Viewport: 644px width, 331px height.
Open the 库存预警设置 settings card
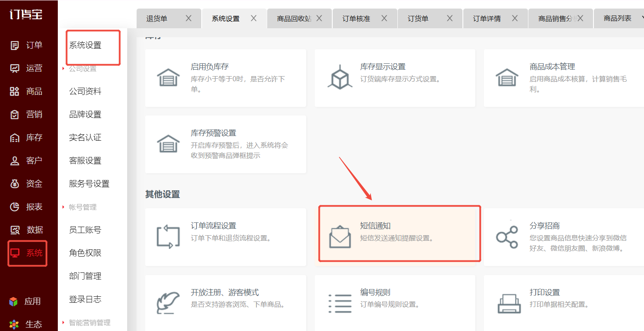coord(226,144)
